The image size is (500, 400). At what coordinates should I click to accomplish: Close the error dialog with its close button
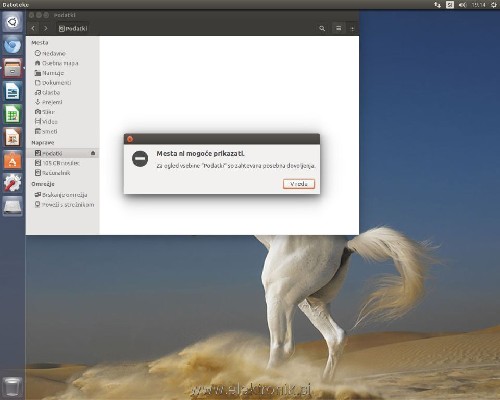(x=130, y=139)
